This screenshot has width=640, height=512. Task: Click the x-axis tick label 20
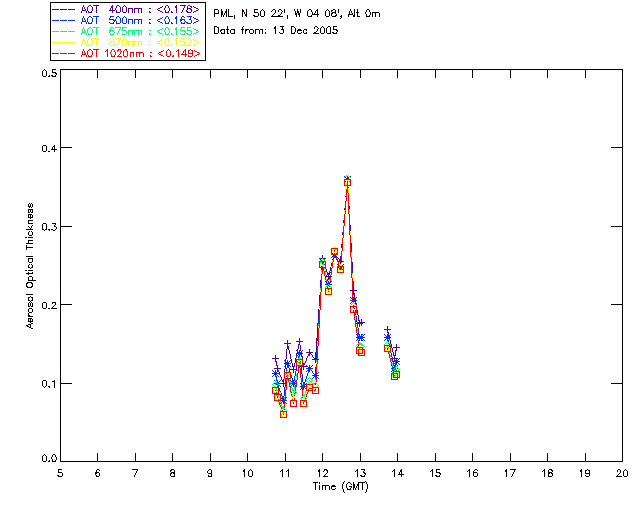click(x=622, y=473)
